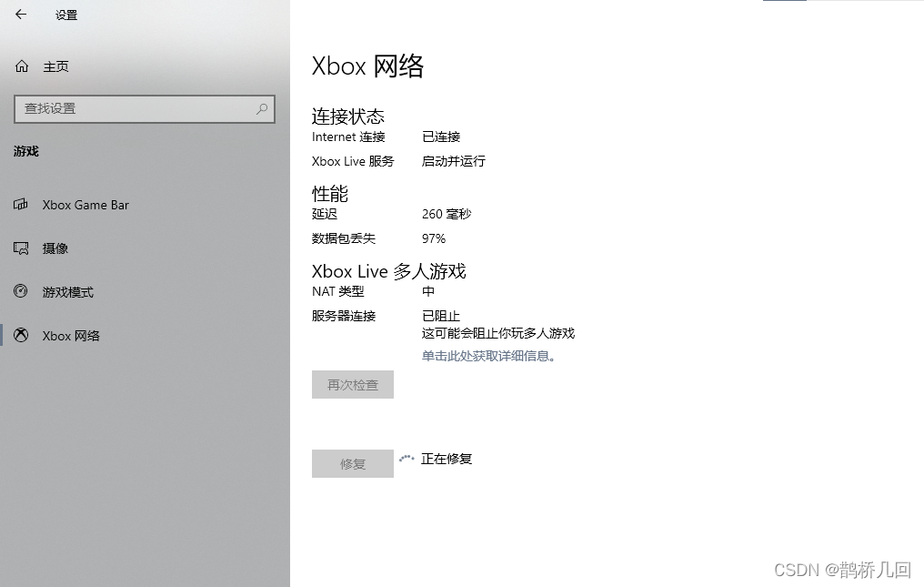The height and width of the screenshot is (587, 924).
Task: Click the Xbox Live 多人游戏 heading
Action: (x=389, y=271)
